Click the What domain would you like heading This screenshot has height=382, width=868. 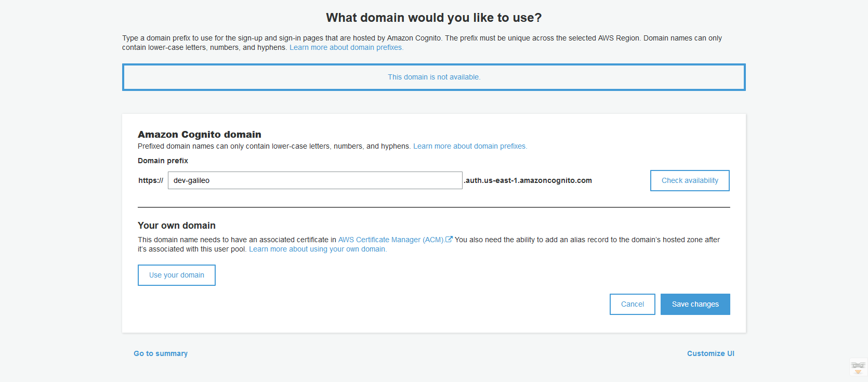pos(433,17)
